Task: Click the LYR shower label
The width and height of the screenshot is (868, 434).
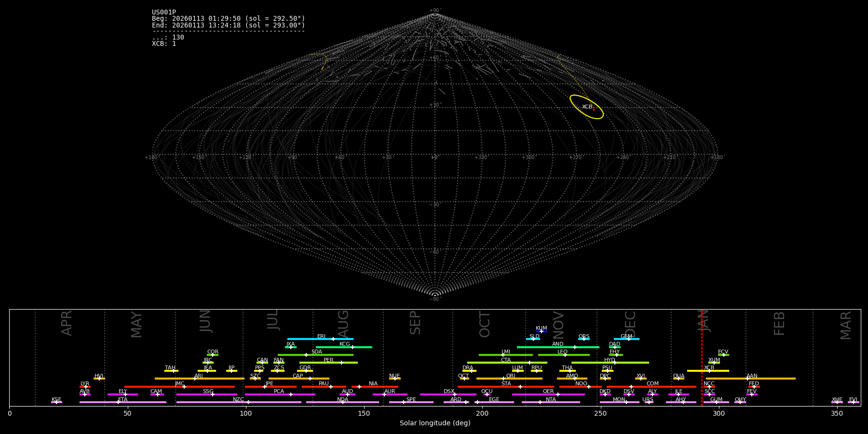Action: [85, 384]
